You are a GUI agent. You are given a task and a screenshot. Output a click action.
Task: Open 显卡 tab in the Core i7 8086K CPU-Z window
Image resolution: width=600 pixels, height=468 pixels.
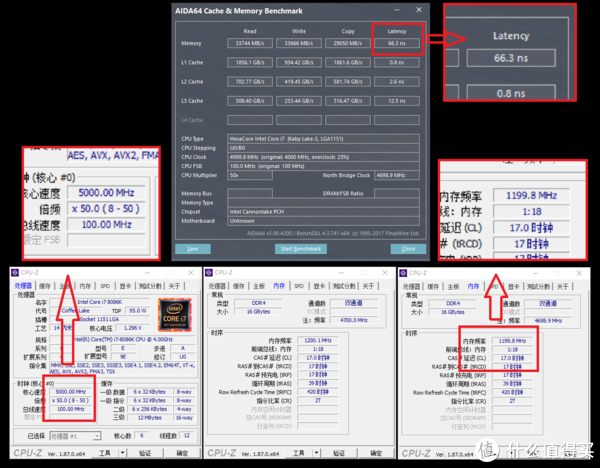(126, 286)
